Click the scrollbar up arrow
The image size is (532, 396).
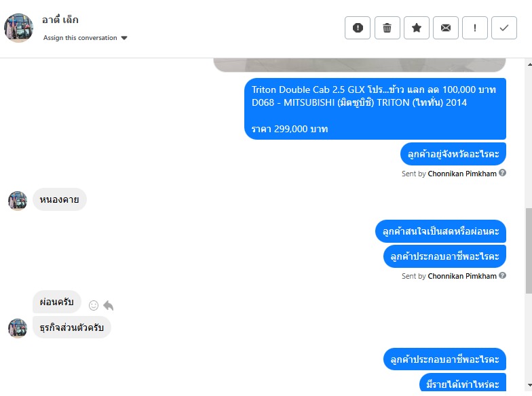[x=529, y=64]
